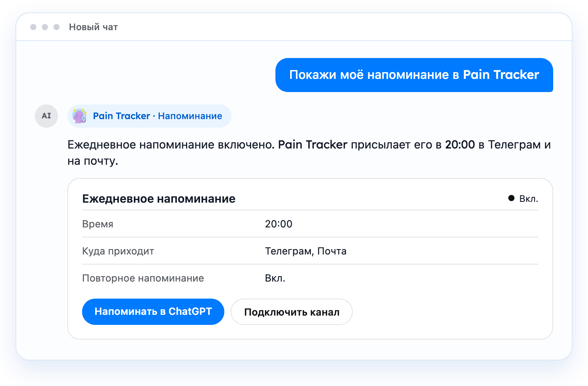
Task: Click the Напоминать в ChatGPT button
Action: pos(153,312)
